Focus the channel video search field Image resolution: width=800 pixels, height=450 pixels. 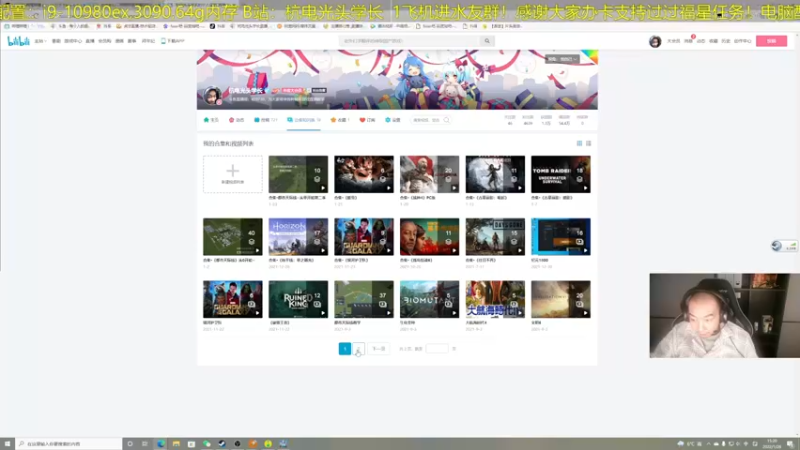[426, 120]
